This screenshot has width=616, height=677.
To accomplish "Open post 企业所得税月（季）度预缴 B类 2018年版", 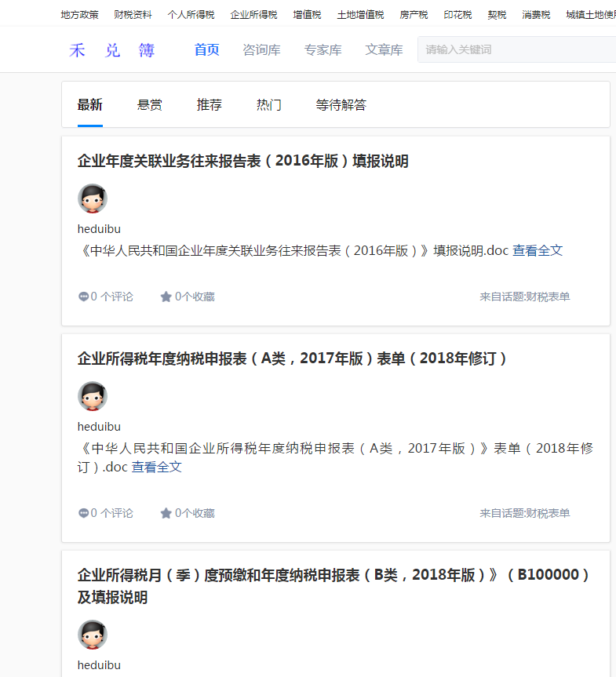I will (x=334, y=586).
